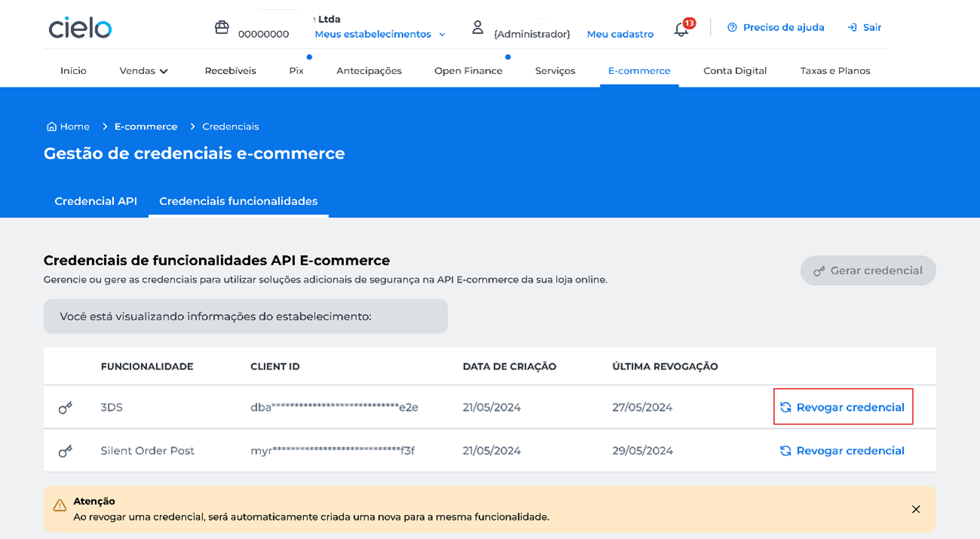
Task: Click the Sair link
Action: [x=872, y=27]
